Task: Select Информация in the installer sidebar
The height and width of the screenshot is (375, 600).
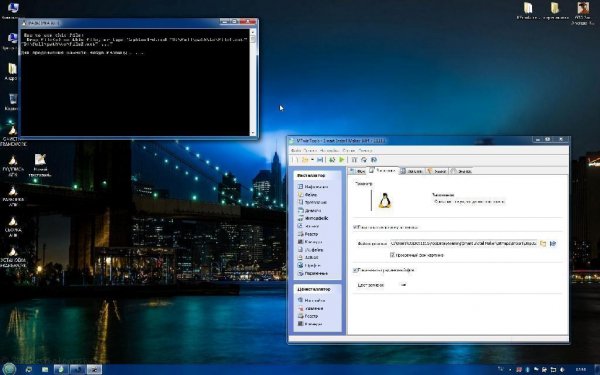Action: click(313, 187)
